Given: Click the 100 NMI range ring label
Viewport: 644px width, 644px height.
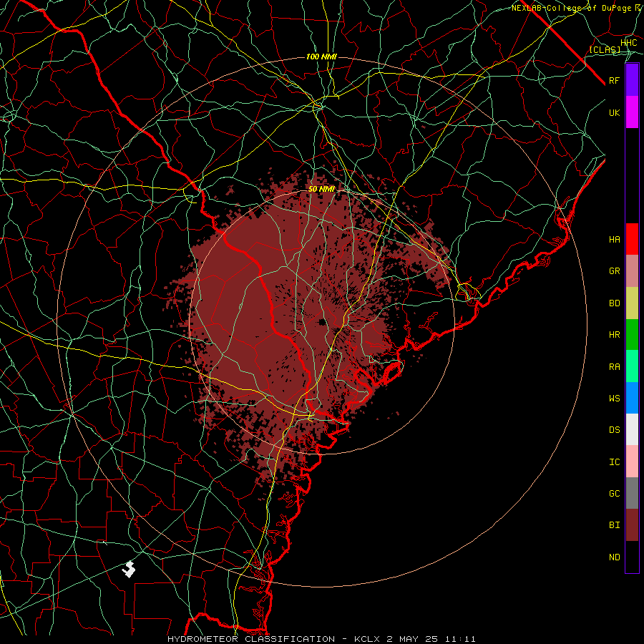Looking at the screenshot, I should click(321, 57).
